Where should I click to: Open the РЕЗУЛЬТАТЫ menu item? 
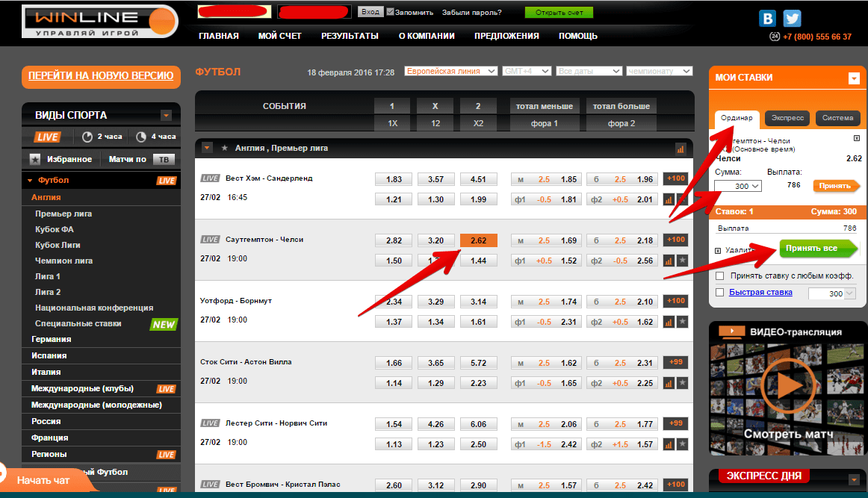(350, 36)
